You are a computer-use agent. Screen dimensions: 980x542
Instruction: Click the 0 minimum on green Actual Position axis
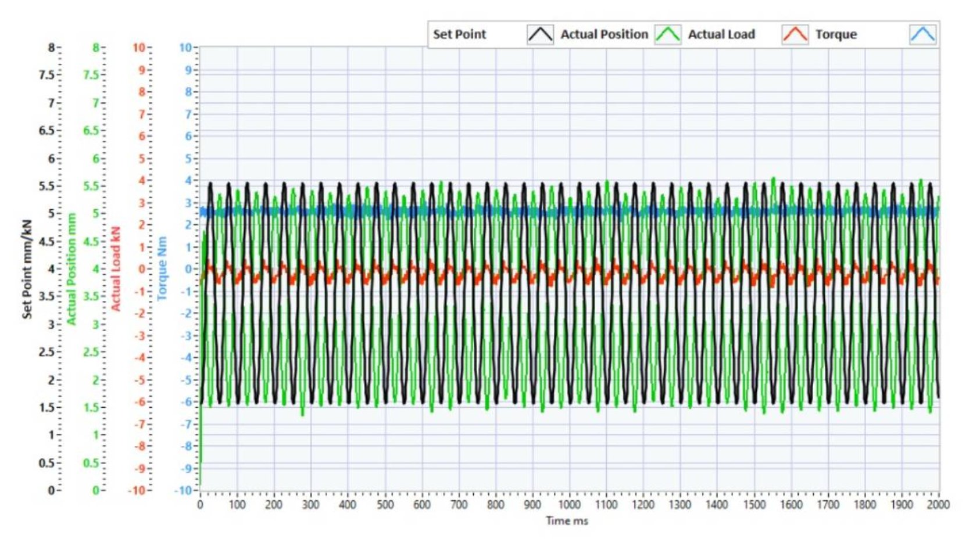[x=96, y=490]
